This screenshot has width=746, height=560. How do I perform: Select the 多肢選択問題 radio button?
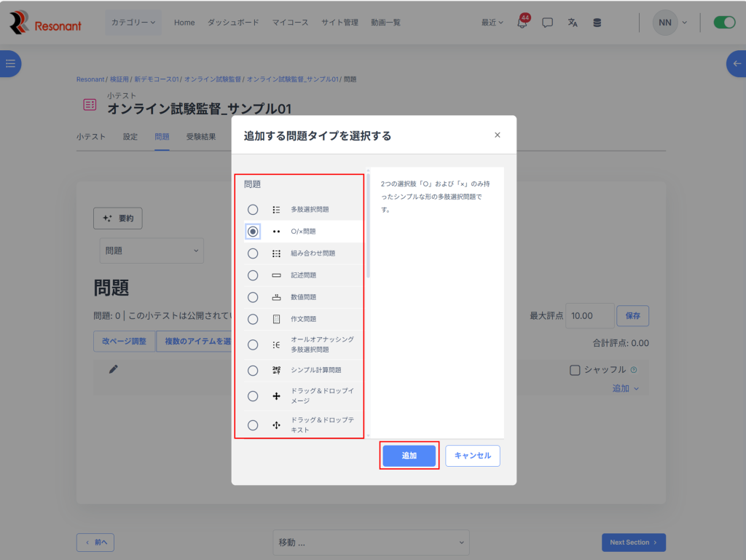253,210
